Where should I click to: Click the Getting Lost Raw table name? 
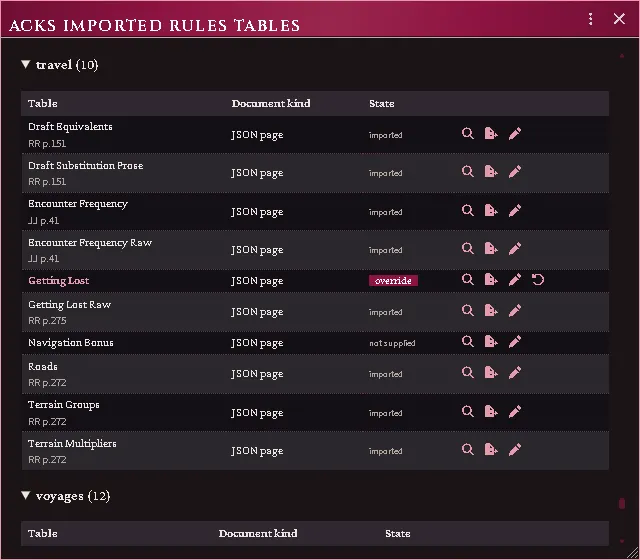(69, 305)
